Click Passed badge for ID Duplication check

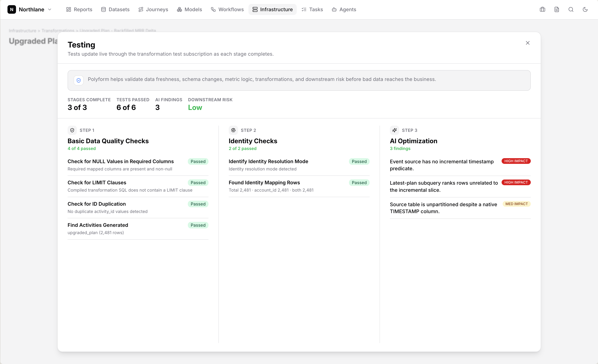tap(198, 204)
